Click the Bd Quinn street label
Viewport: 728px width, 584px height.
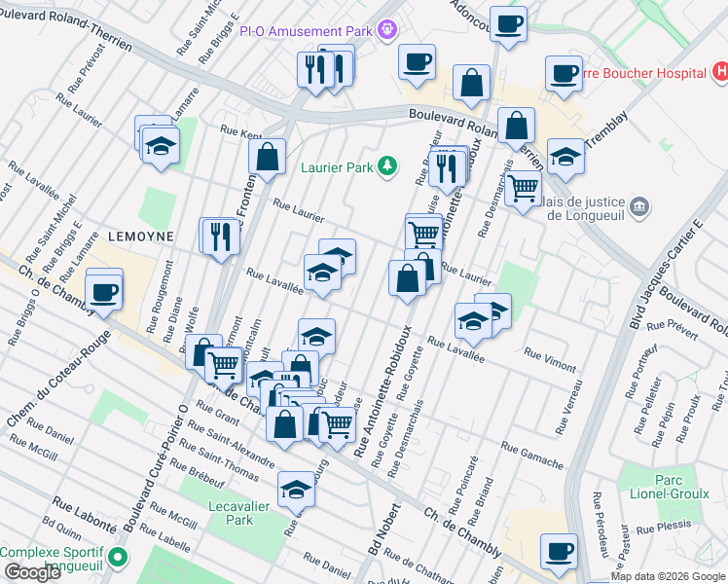(61, 529)
